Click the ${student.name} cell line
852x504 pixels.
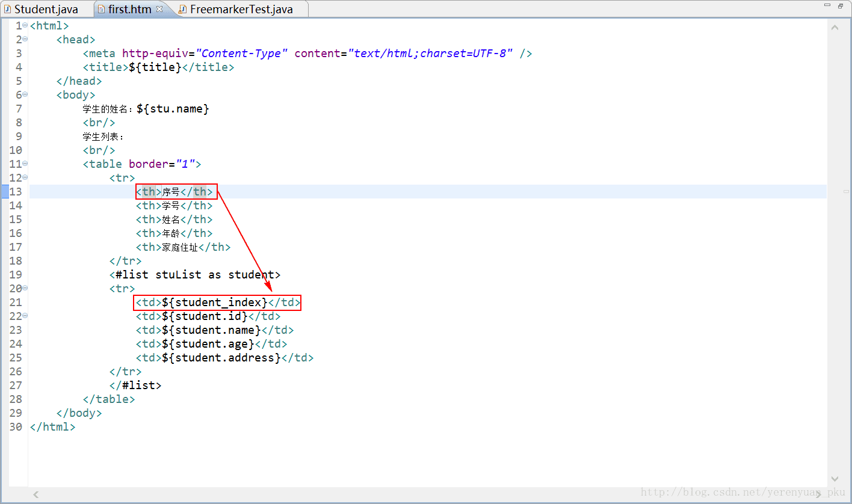pyautogui.click(x=215, y=330)
